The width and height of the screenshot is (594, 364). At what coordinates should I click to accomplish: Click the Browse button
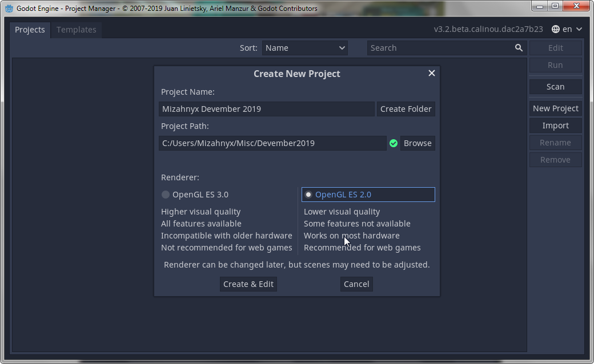[x=418, y=143]
